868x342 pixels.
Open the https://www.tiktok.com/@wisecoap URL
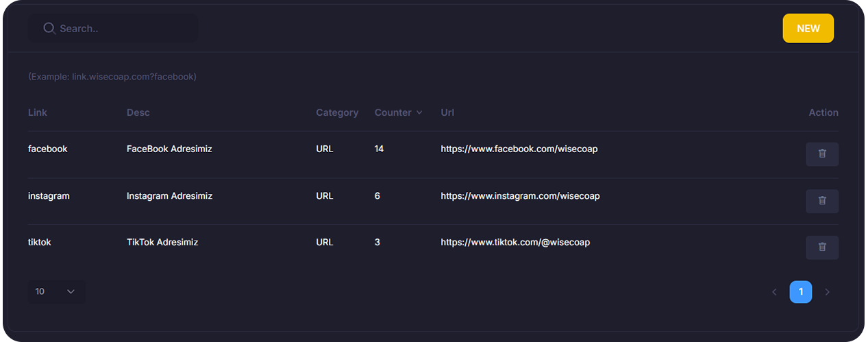click(x=515, y=242)
